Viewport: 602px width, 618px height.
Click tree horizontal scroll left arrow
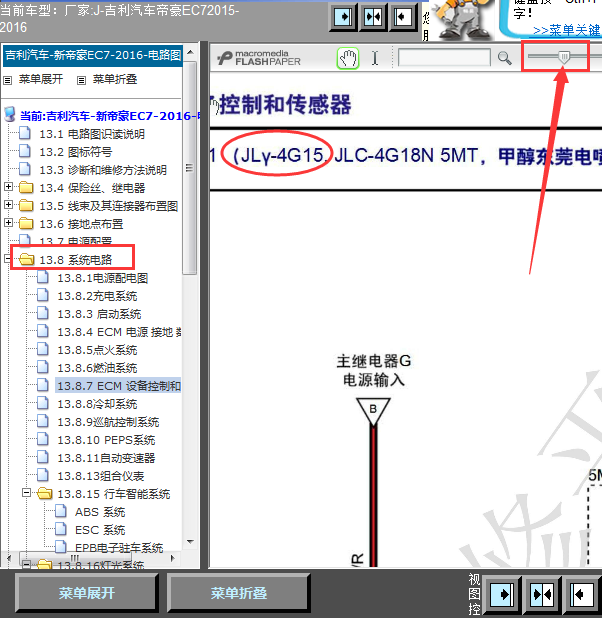click(x=9, y=558)
